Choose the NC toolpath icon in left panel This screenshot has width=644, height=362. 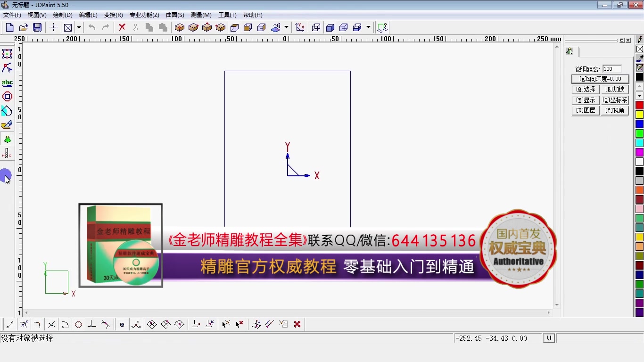[x=7, y=153]
